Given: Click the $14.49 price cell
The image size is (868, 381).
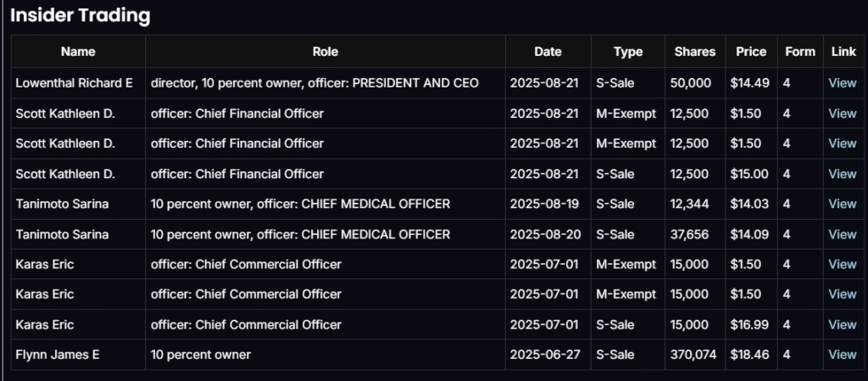Looking at the screenshot, I should click(x=748, y=83).
